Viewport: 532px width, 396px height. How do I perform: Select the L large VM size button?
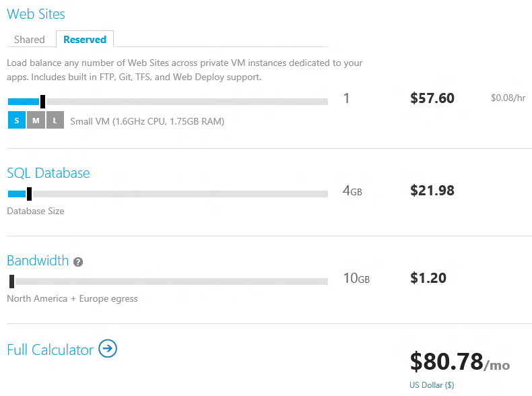(55, 120)
